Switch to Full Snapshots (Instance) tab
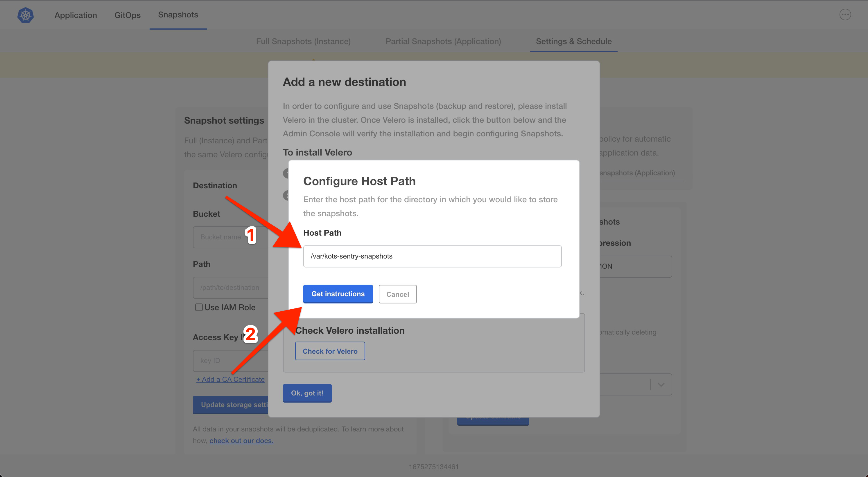The height and width of the screenshot is (477, 868). tap(303, 41)
